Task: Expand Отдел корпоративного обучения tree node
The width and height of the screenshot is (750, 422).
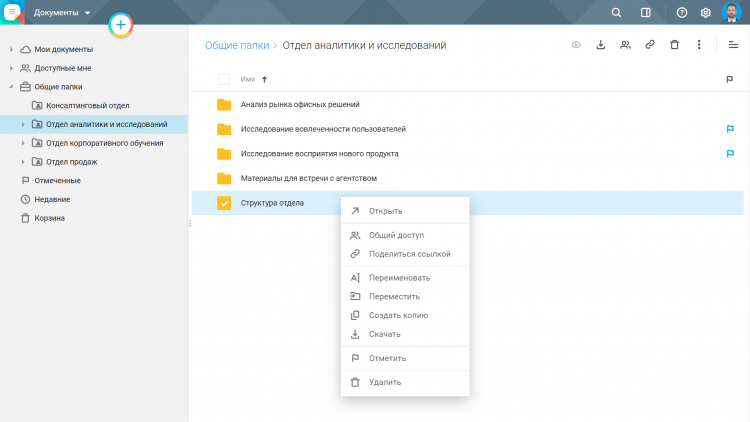Action: [x=22, y=143]
